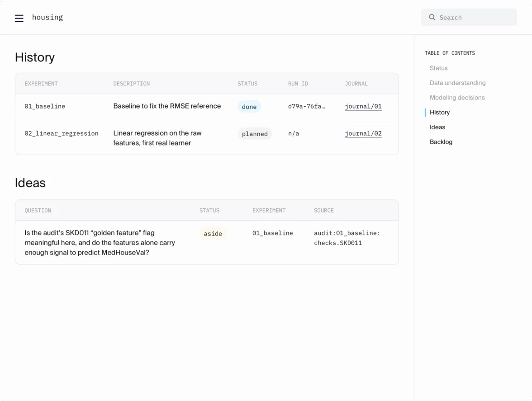Open the hamburger navigation menu

19,18
